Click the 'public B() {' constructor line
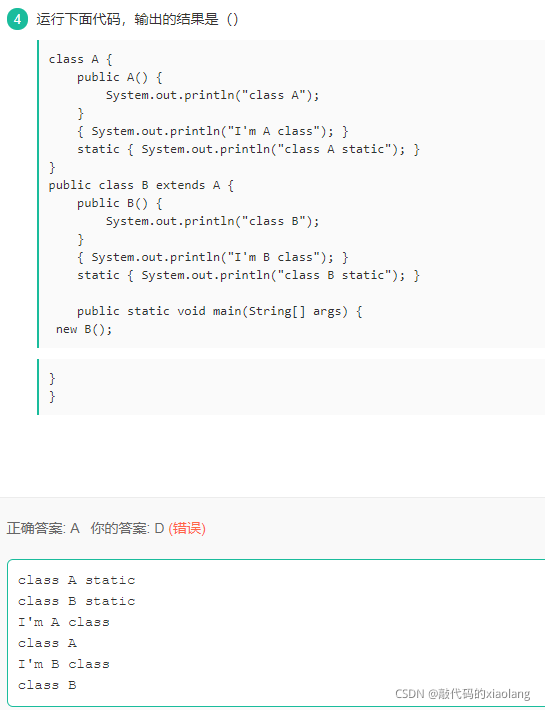Screen dimensions: 545x710 point(120,203)
